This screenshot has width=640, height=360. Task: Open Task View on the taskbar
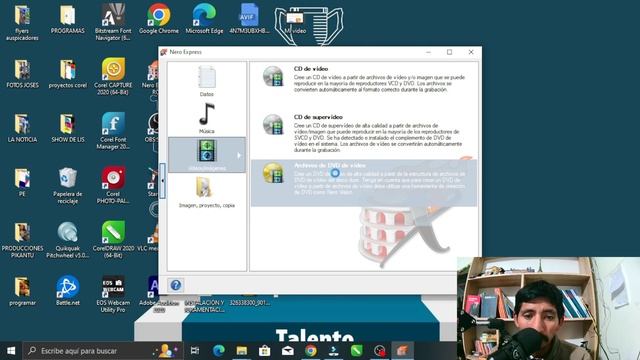pos(195,351)
